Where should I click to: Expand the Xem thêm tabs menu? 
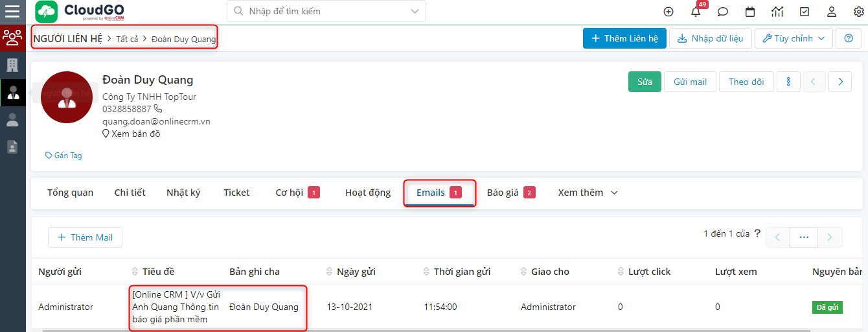pyautogui.click(x=588, y=193)
